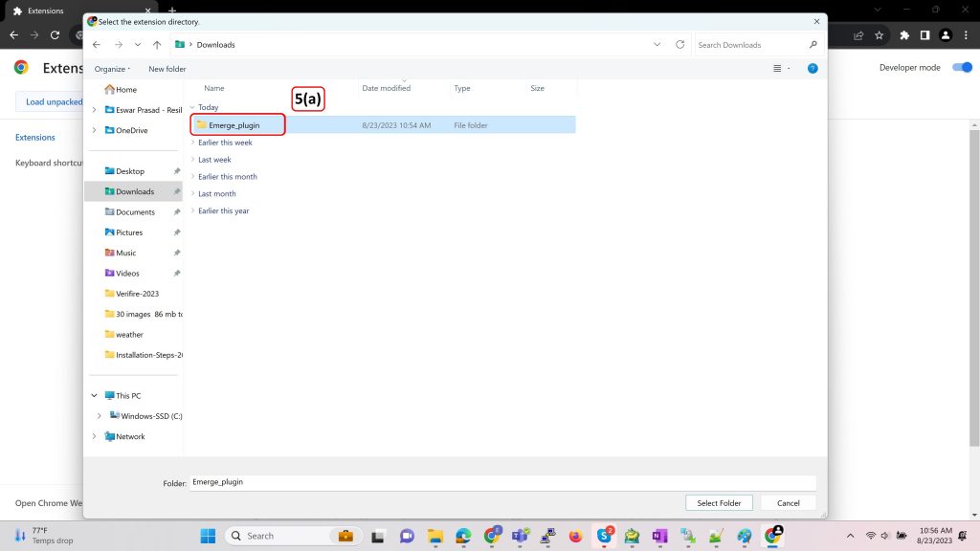
Task: Change the view layout icon
Action: (777, 68)
